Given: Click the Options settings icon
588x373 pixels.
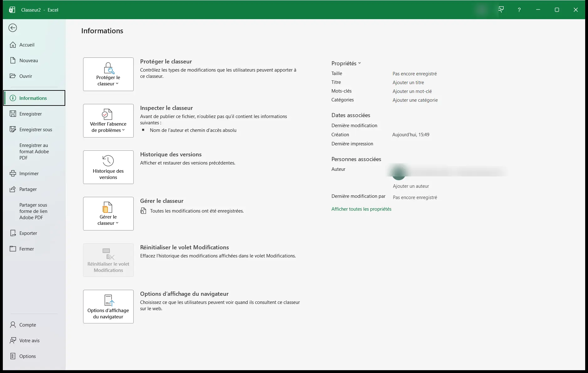Looking at the screenshot, I should (13, 356).
